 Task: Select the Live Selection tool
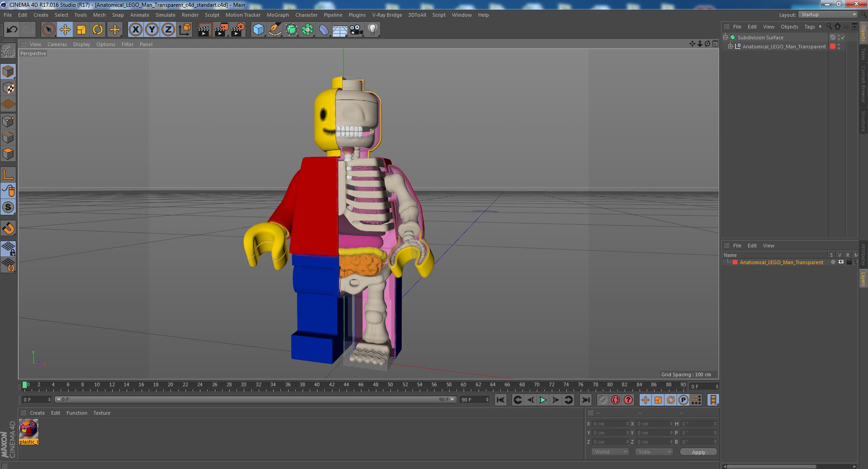point(48,30)
